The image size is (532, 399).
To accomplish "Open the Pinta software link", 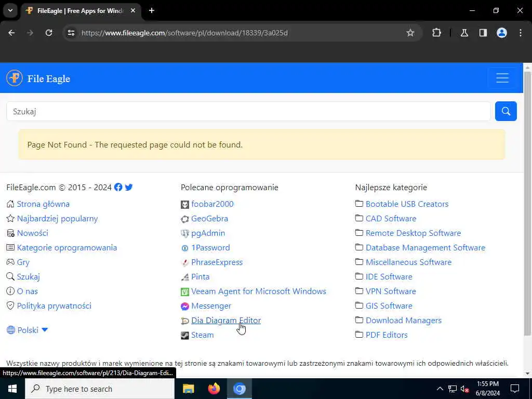I will (x=200, y=277).
